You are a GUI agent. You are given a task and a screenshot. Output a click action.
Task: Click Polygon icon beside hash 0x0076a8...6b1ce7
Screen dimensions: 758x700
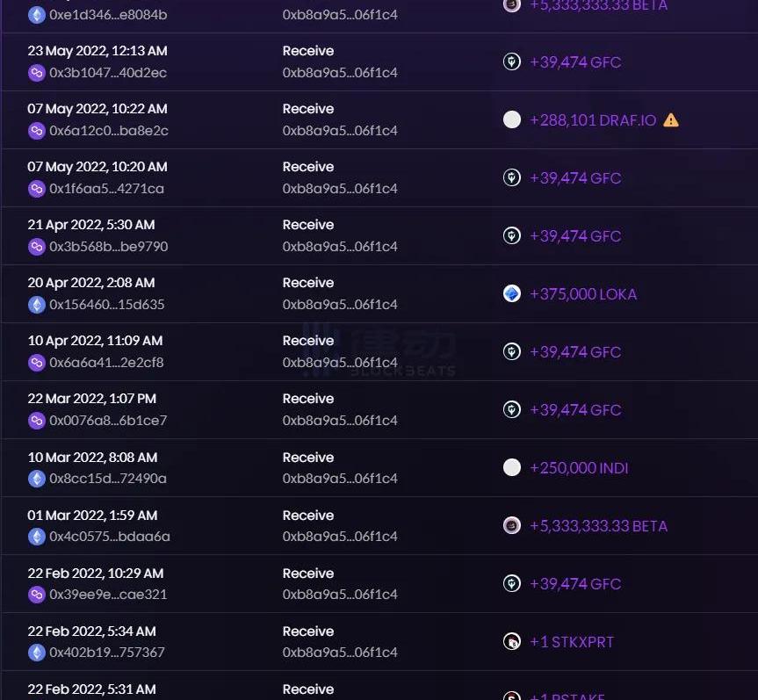coord(37,421)
